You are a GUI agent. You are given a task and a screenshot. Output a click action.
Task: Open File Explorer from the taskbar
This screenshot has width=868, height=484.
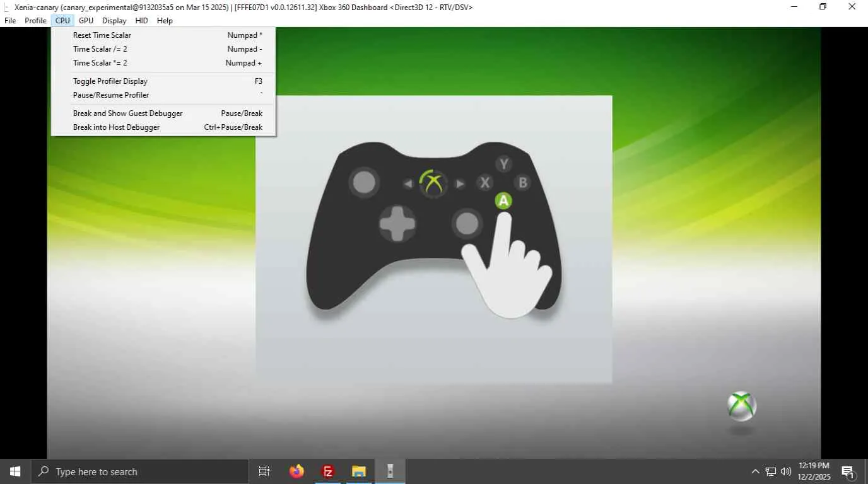[x=359, y=471]
